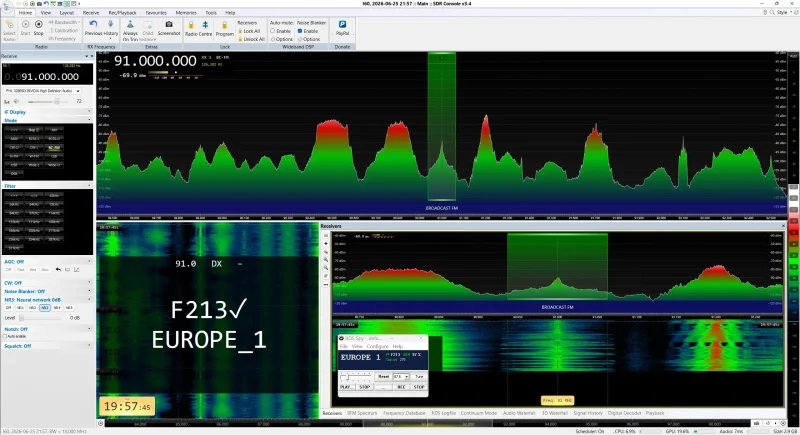Open Configure menu in RDS Spy
The width and height of the screenshot is (800, 435).
378,346
